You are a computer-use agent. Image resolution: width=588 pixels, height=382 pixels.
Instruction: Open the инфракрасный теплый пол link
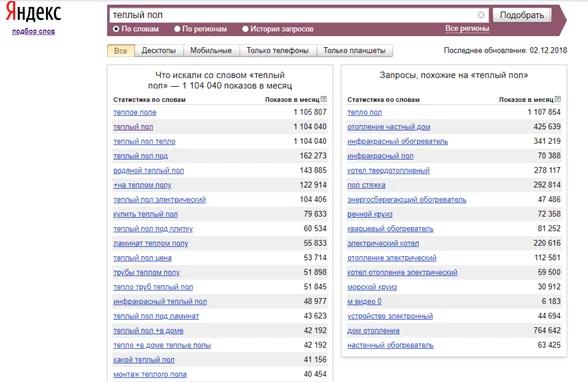160,301
